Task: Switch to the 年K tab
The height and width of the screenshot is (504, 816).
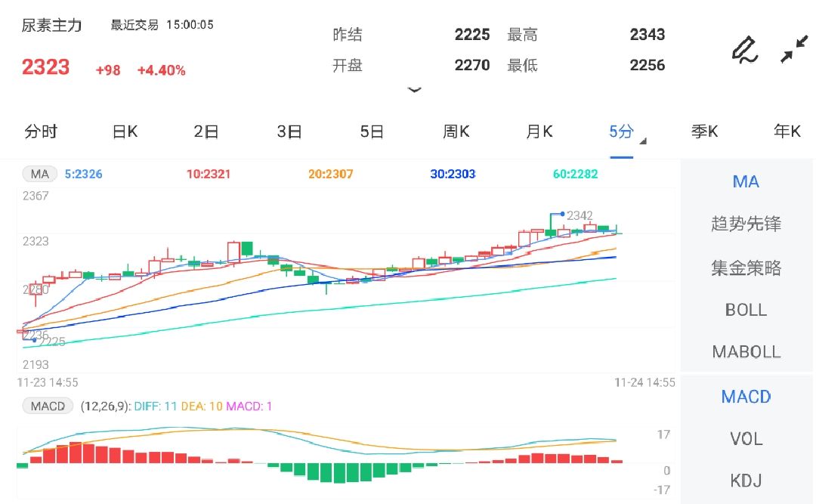Action: coord(787,131)
